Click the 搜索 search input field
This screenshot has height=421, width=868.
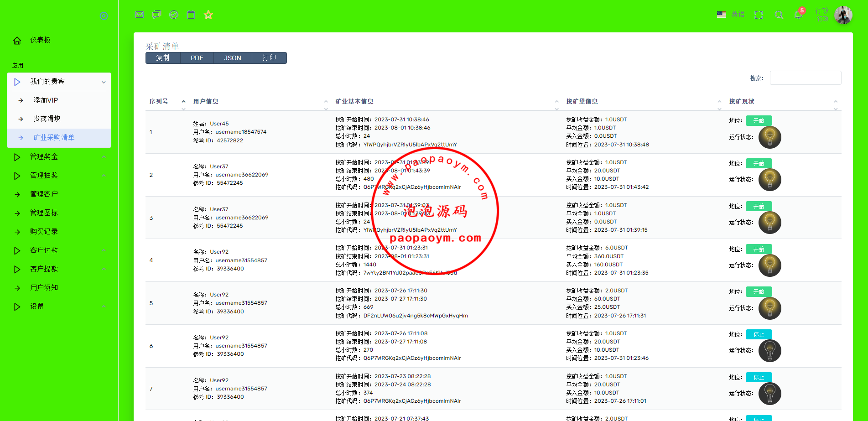tap(805, 78)
